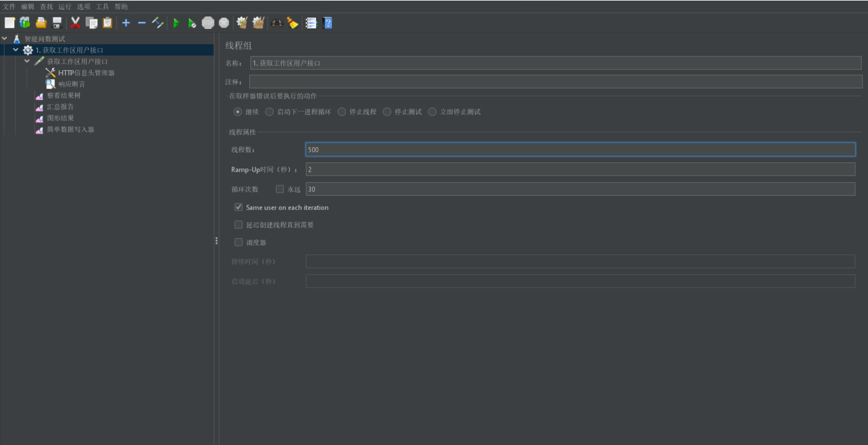Click the flask icon of test plan 智能问数测试

17,39
